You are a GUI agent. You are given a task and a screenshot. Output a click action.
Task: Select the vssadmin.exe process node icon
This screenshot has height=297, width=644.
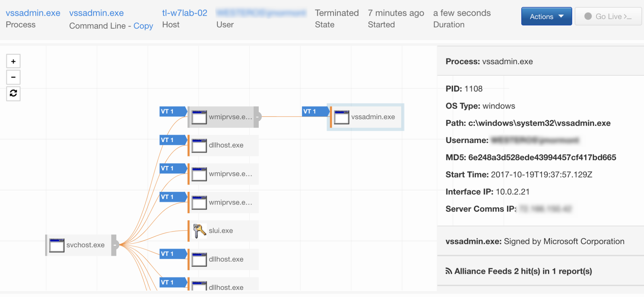tap(341, 117)
